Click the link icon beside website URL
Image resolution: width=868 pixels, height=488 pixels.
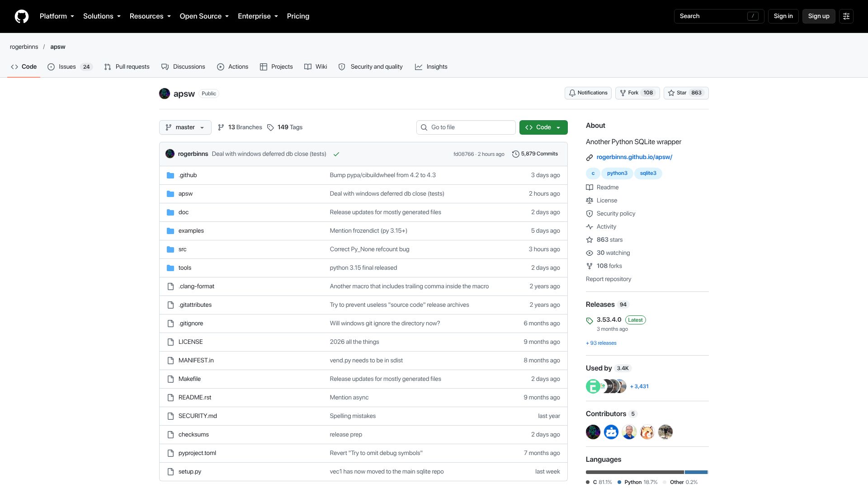(x=590, y=158)
